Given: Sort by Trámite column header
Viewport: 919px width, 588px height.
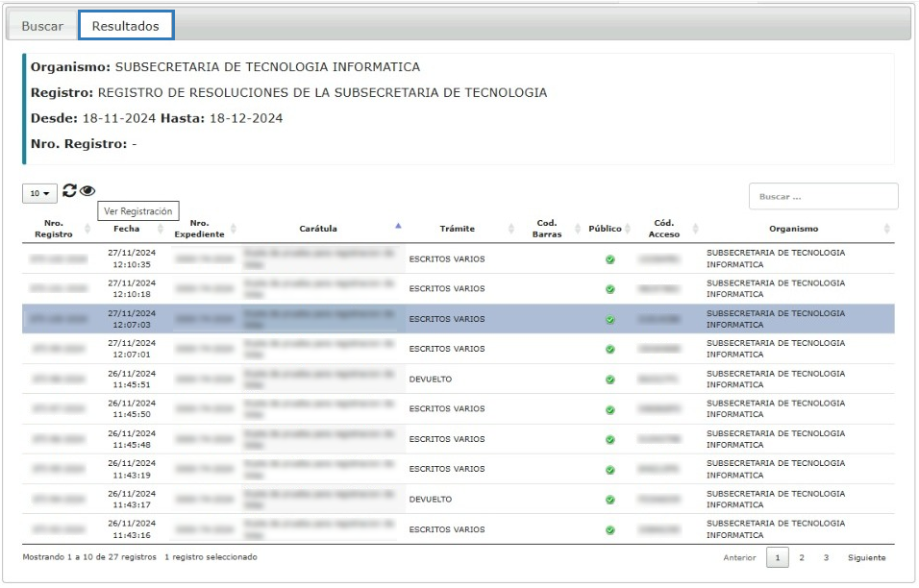Looking at the screenshot, I should pos(458,229).
